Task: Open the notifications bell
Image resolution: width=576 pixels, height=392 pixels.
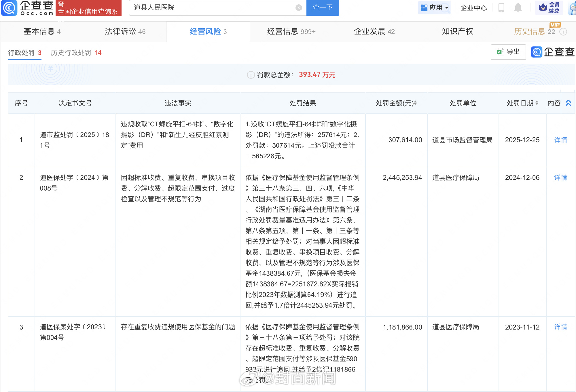Action: (x=518, y=8)
